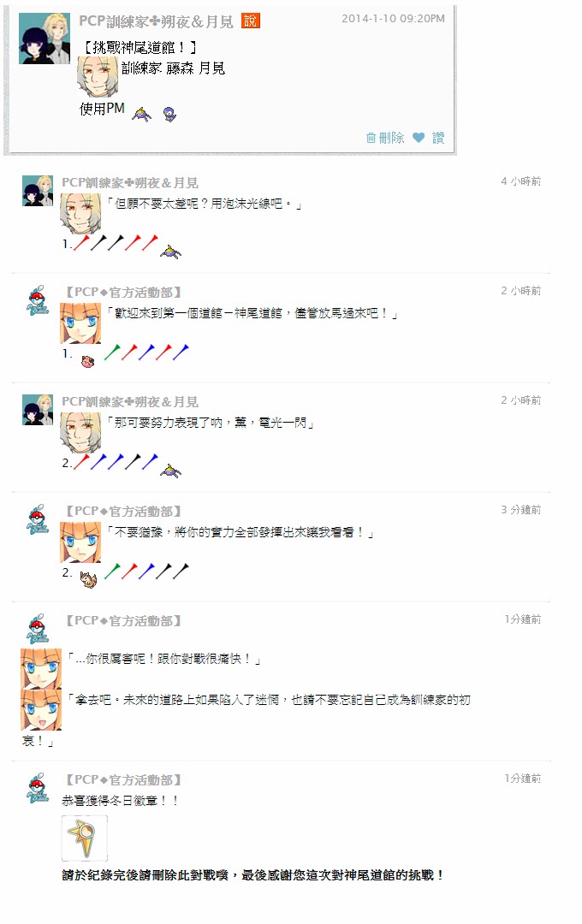Open avatar of 4 小時前 comment author

pyautogui.click(x=38, y=191)
